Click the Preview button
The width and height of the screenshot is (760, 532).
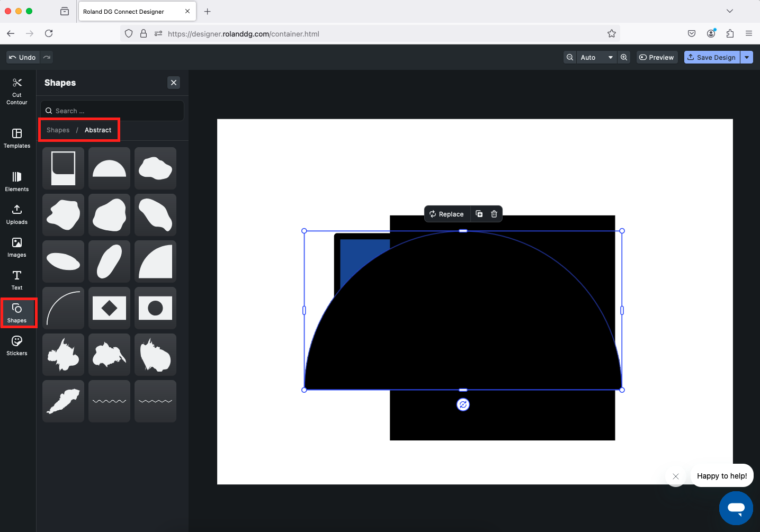tap(656, 57)
